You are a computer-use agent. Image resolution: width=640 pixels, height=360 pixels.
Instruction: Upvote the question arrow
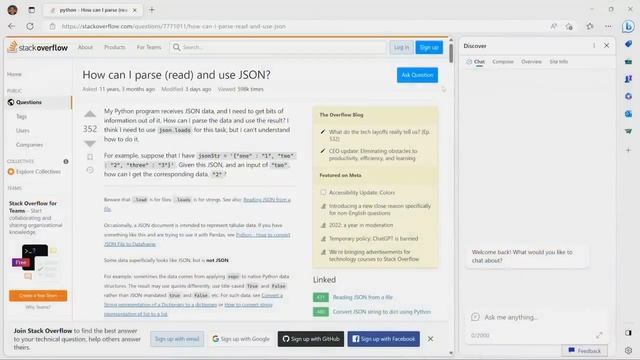click(x=90, y=114)
